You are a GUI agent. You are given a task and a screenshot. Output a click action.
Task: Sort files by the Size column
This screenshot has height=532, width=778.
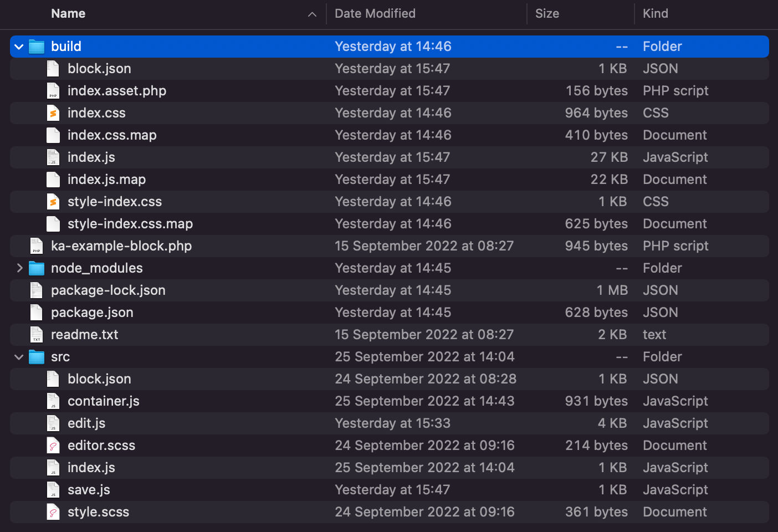click(x=547, y=13)
